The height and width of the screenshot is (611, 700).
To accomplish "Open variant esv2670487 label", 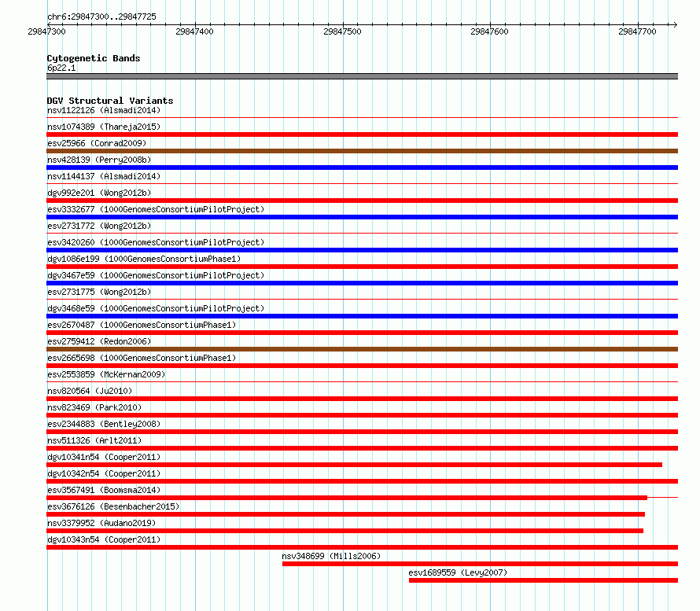I will (142, 325).
